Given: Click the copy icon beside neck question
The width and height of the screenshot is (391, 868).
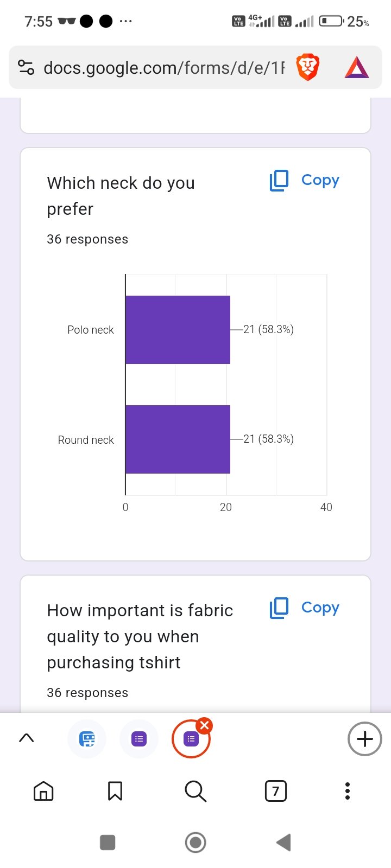Looking at the screenshot, I should (x=279, y=181).
